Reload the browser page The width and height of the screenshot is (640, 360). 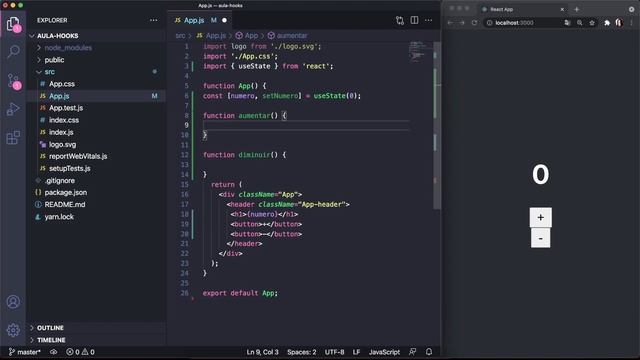pyautogui.click(x=474, y=23)
